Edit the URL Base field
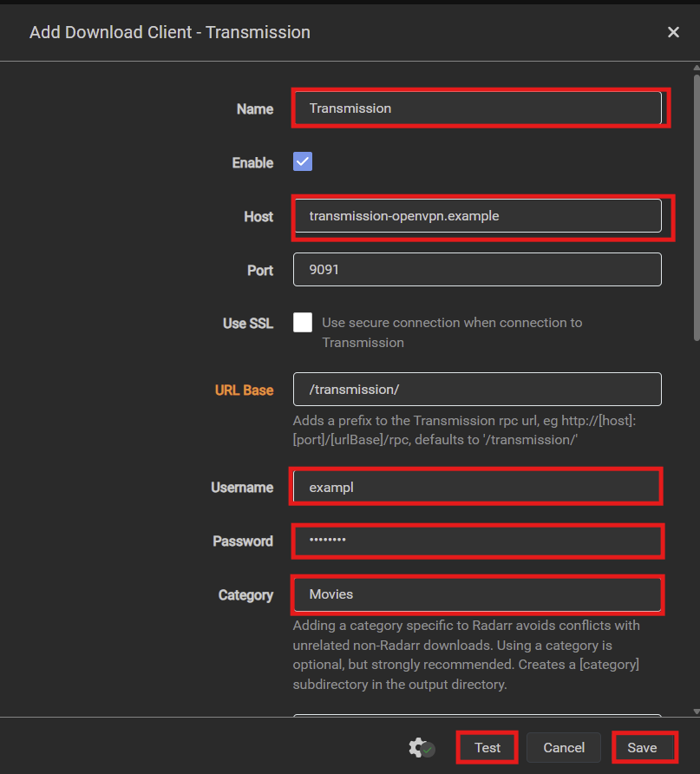 477,390
